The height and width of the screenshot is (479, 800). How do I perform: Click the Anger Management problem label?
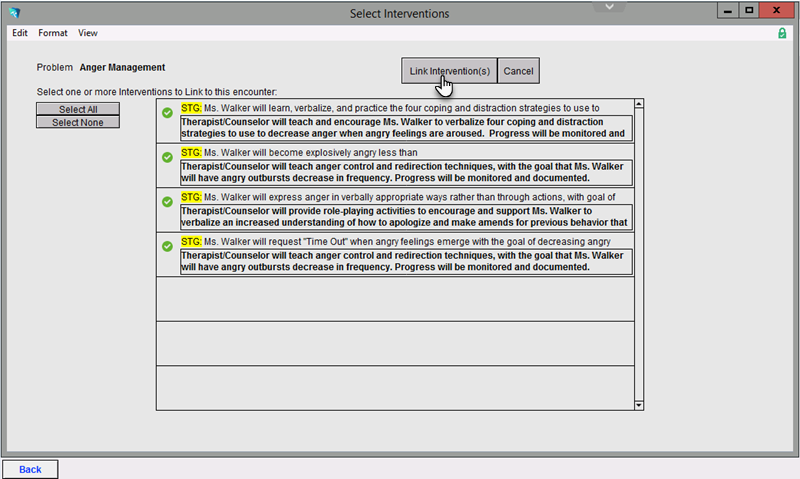tap(122, 67)
